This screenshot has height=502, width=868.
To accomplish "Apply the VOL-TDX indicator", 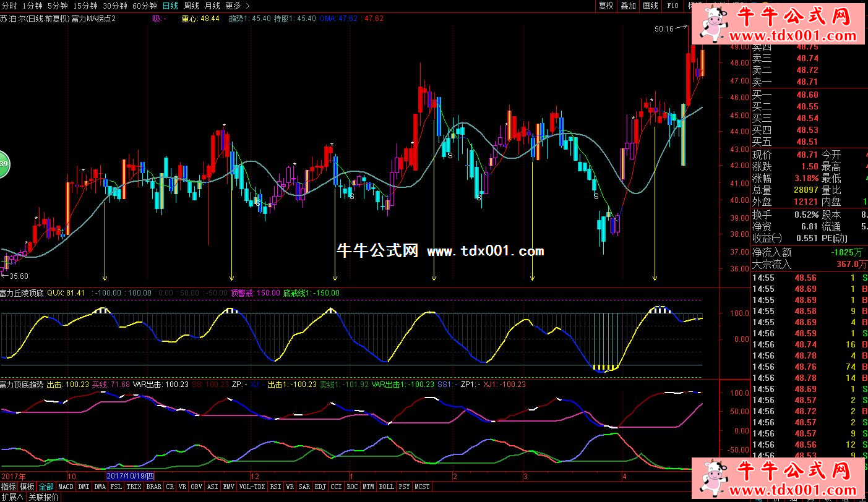I will click(x=252, y=487).
